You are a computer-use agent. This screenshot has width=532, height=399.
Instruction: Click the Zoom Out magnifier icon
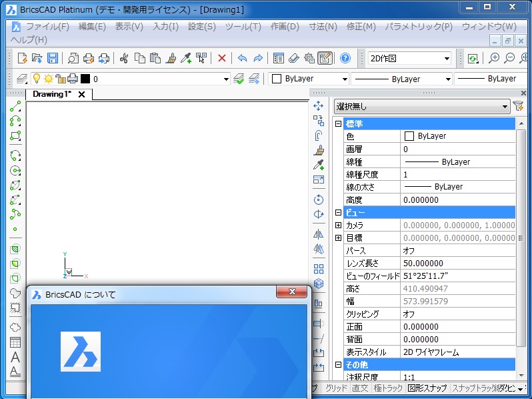point(509,58)
